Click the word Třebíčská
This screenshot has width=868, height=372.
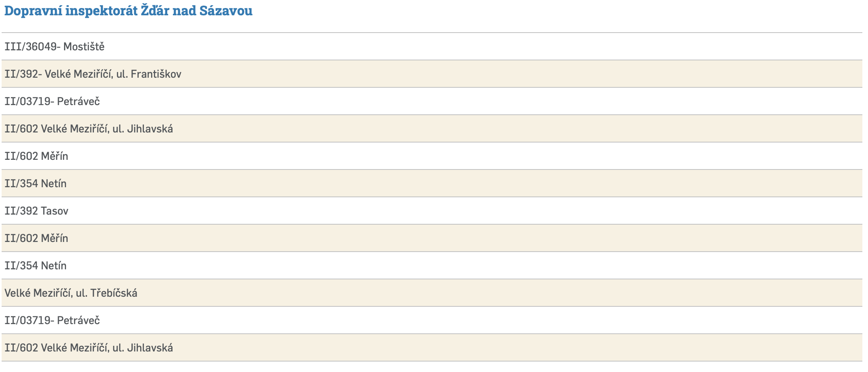(x=114, y=293)
